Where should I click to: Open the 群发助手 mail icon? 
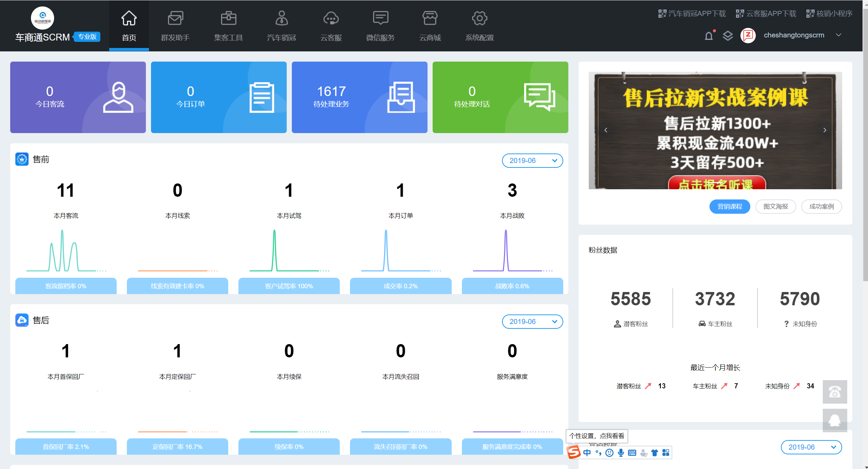coord(175,18)
